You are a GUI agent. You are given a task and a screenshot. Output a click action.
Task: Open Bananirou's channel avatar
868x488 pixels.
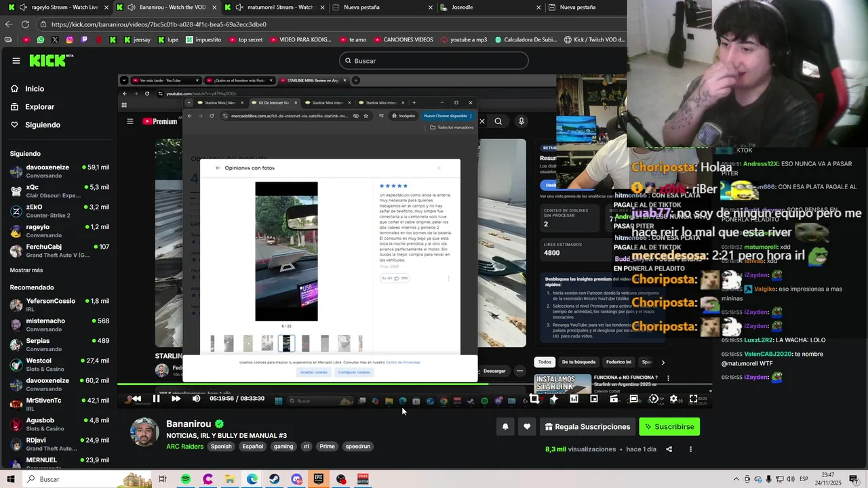pos(144,432)
